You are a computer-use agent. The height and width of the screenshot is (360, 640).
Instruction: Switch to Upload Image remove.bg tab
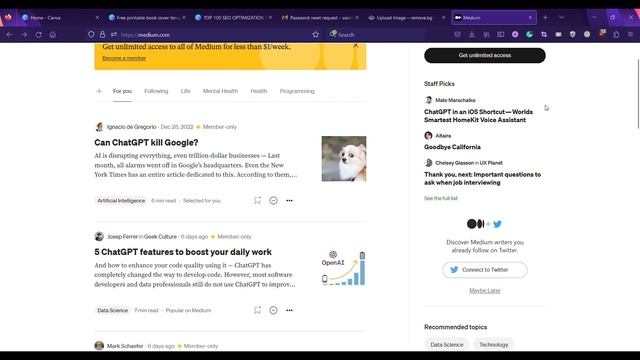click(407, 18)
